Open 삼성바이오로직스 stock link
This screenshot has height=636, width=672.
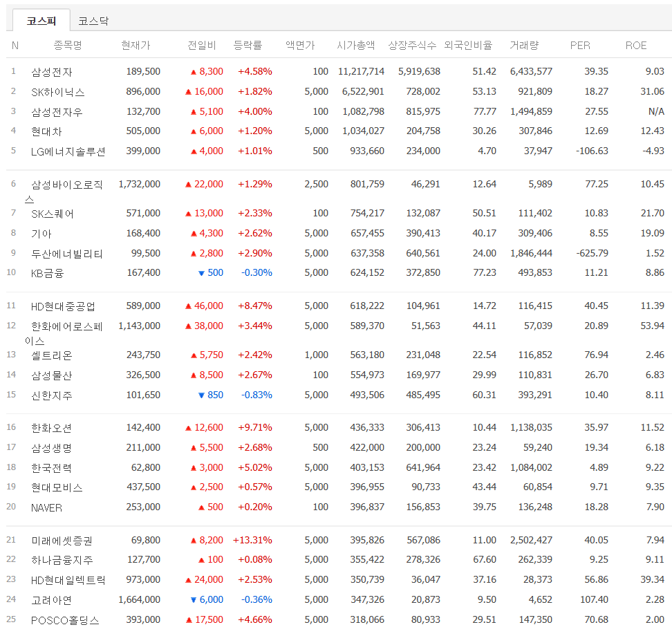[64, 191]
